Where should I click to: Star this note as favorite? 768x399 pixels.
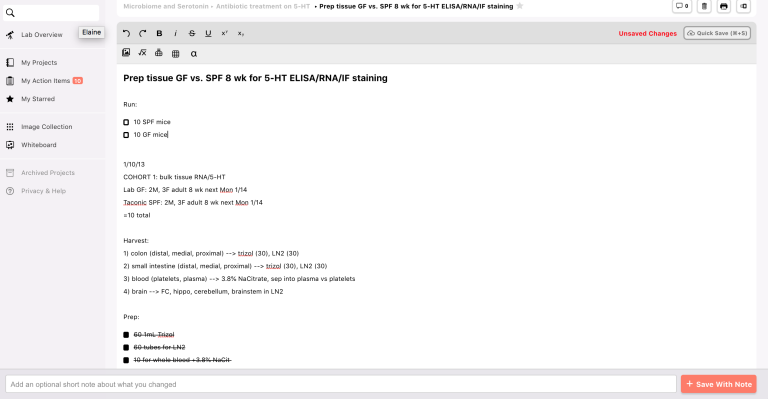click(520, 6)
